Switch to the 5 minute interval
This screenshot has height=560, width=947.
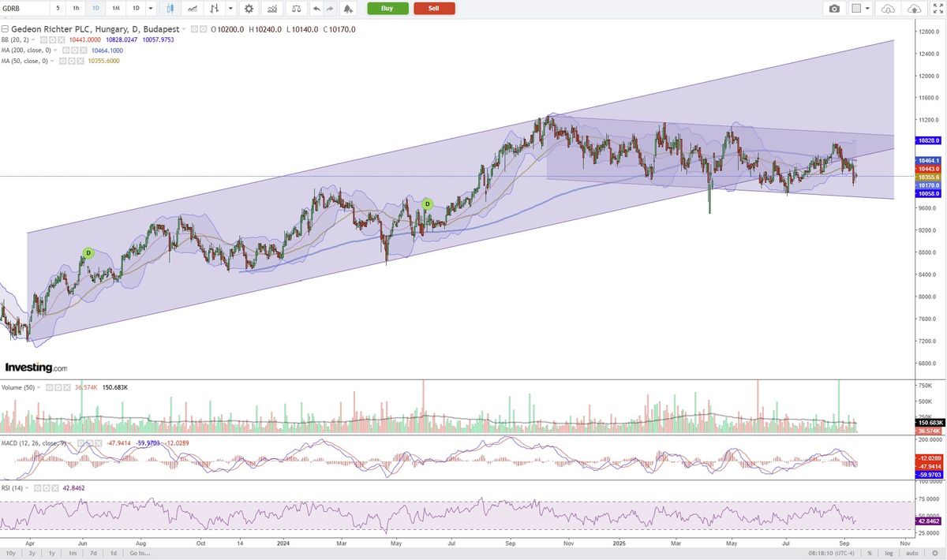coord(58,8)
